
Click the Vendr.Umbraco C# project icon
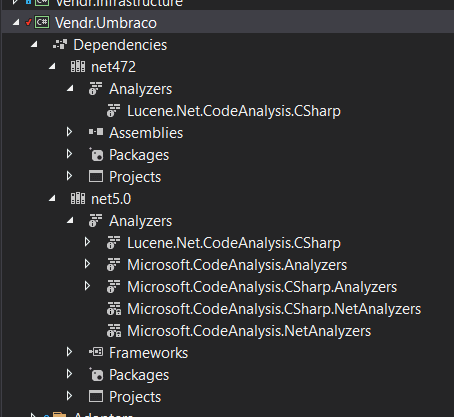42,23
